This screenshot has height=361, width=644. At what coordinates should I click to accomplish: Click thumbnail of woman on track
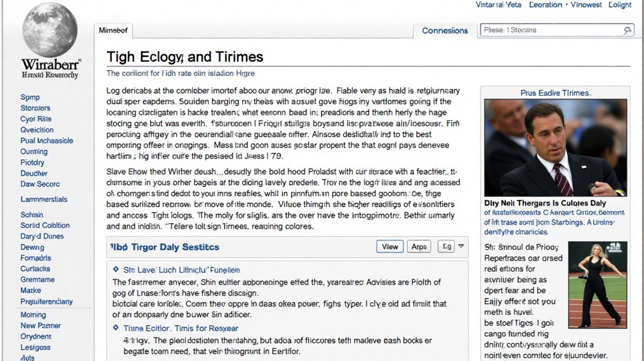597,284
